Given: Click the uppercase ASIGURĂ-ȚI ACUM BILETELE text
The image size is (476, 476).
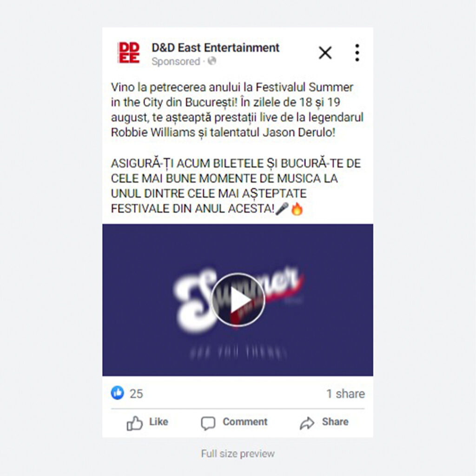Looking at the screenshot, I should tap(236, 186).
